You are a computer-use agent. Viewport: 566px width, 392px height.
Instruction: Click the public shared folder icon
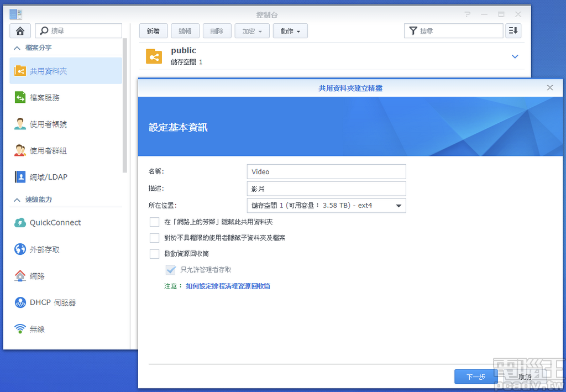154,56
